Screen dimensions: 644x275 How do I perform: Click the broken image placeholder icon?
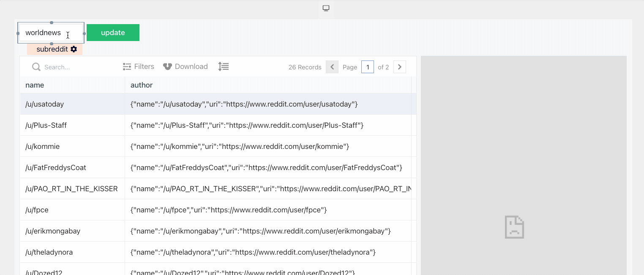tap(514, 227)
